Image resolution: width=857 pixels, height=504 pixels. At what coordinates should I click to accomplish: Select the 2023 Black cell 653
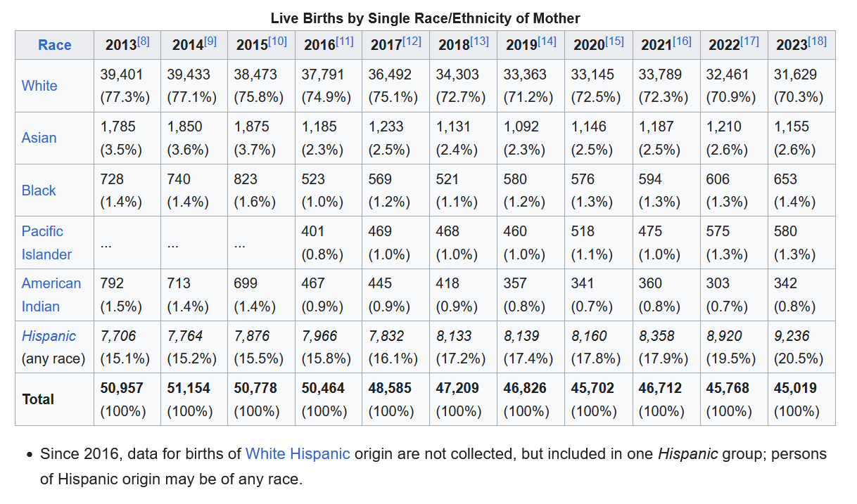click(x=801, y=190)
